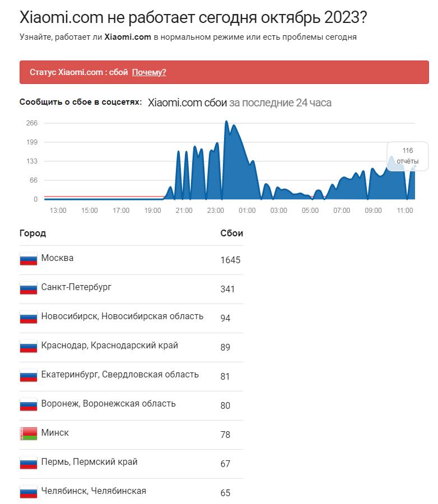This screenshot has width=438, height=504.
Task: Click the bold Xiaomi.com link in the subtitle
Action: point(127,37)
